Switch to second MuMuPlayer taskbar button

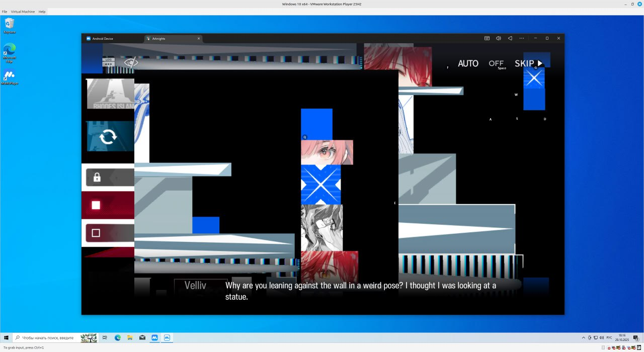pyautogui.click(x=167, y=337)
